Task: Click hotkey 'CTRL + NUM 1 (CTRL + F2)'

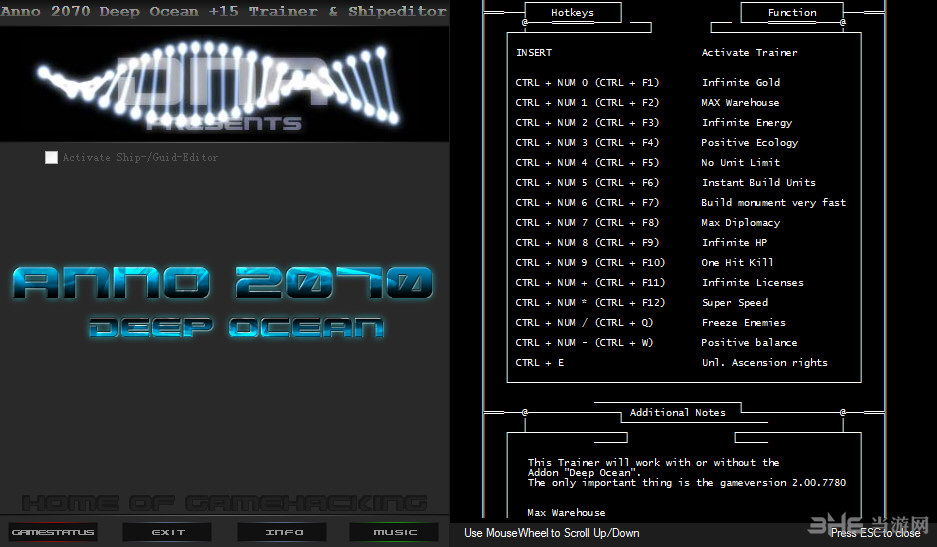Action: click(x=587, y=103)
